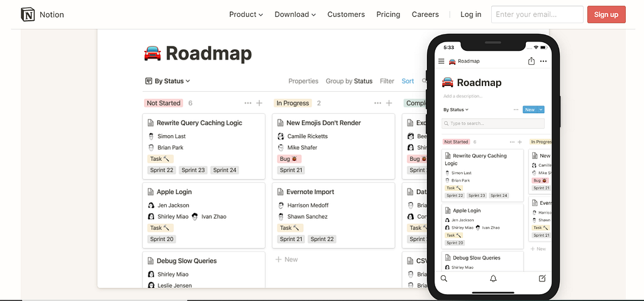Open the Product dropdown menu

[246, 14]
